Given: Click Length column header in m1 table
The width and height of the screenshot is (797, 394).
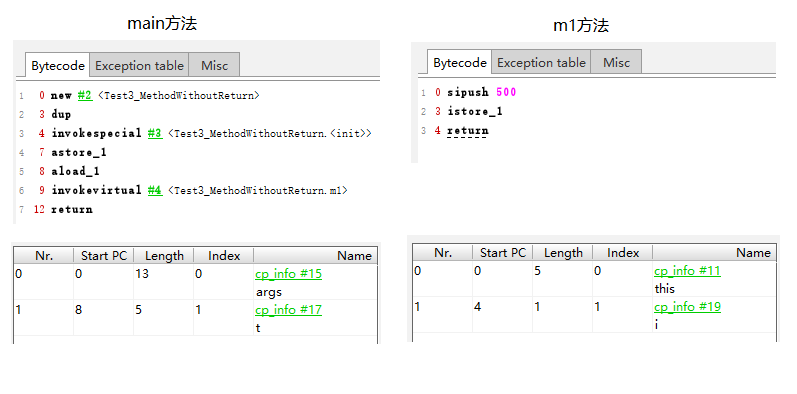Looking at the screenshot, I should point(563,253).
